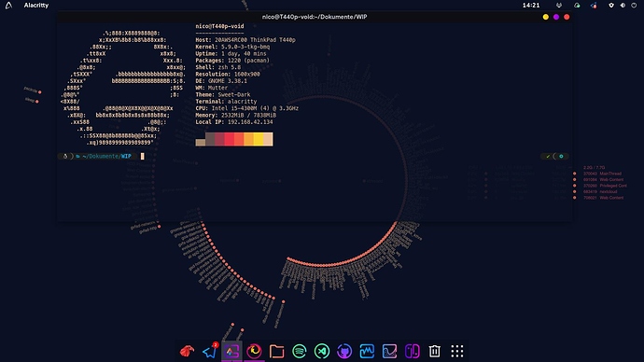Open system power menu
Screen dimensions: 644x362
tap(634, 6)
